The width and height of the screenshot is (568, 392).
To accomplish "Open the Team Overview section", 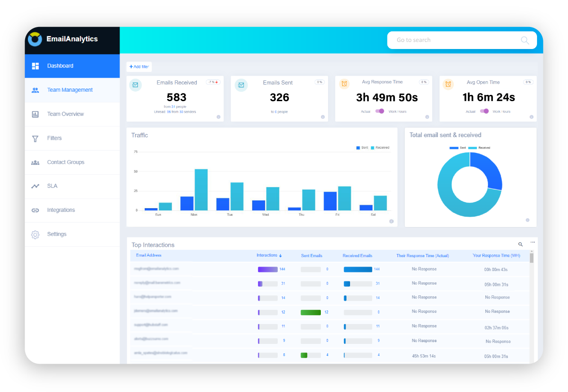I will pyautogui.click(x=66, y=114).
